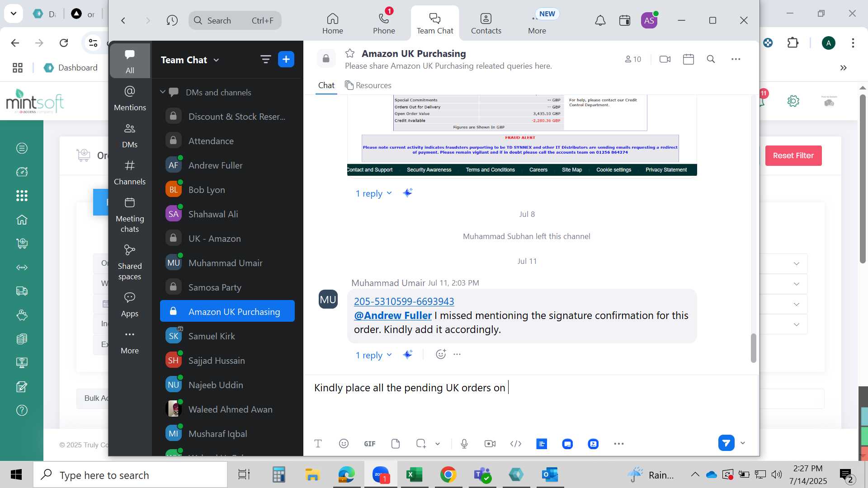
Task: Toggle text formatting in composer
Action: pos(318,444)
